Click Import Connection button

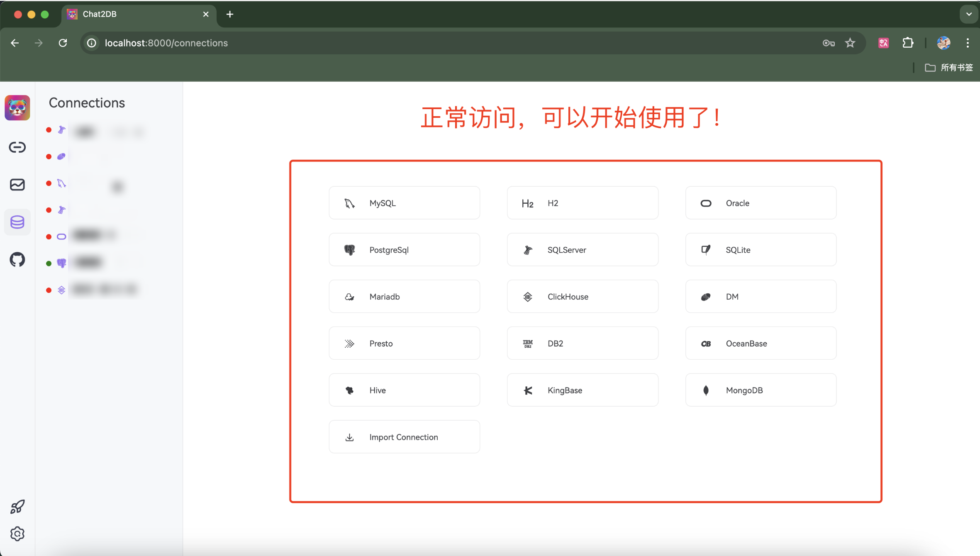pyautogui.click(x=404, y=437)
